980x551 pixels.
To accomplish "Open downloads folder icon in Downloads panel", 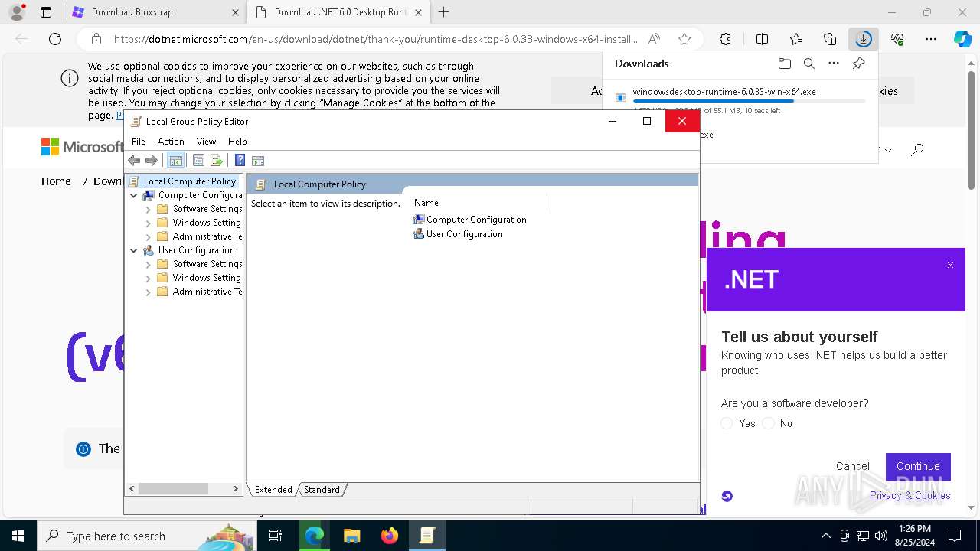I will (x=784, y=64).
